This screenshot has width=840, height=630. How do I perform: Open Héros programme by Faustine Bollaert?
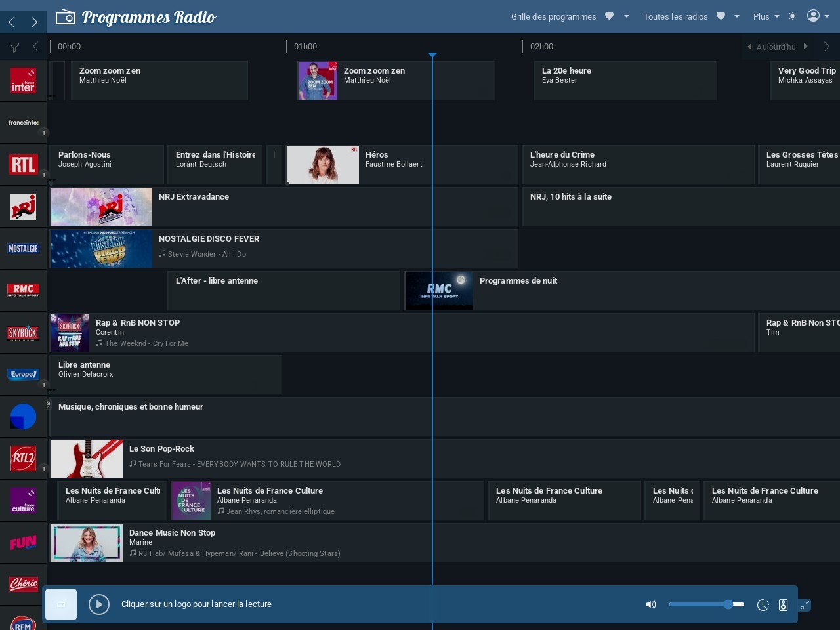coord(402,165)
